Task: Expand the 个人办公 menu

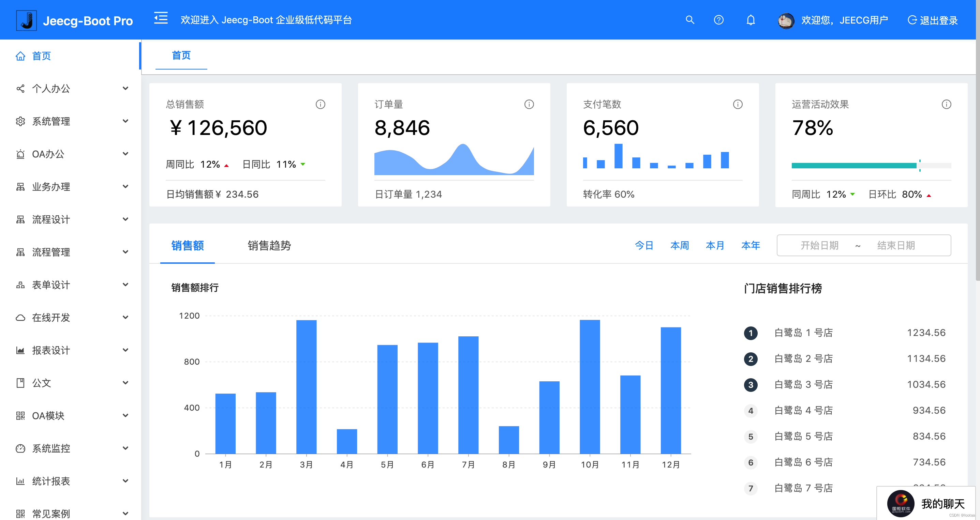Action: [x=125, y=88]
